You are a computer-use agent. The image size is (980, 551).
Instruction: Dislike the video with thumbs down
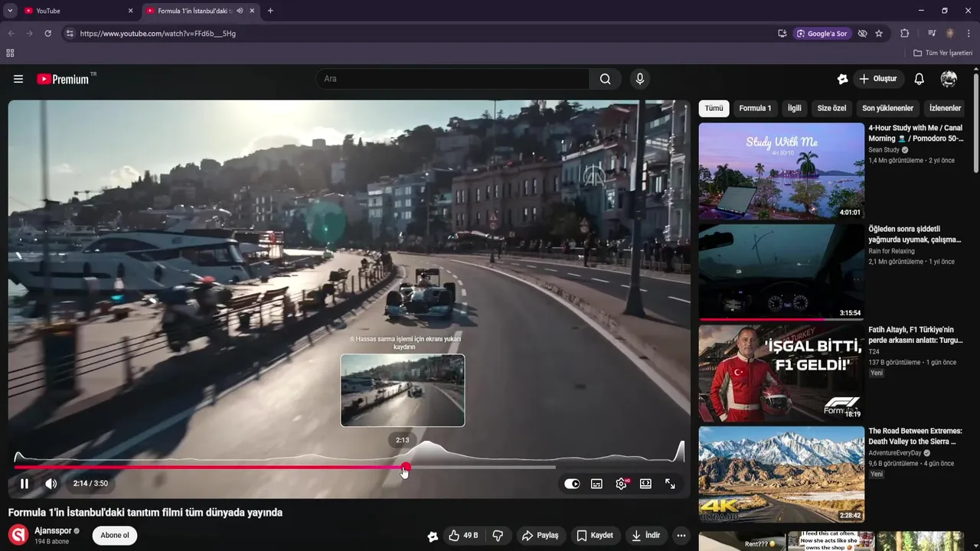pyautogui.click(x=498, y=536)
